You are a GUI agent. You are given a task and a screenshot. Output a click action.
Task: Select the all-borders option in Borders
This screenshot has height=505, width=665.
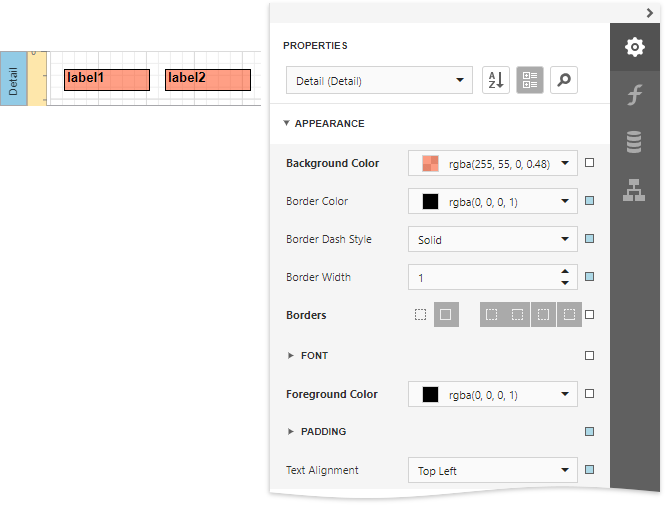coord(446,315)
